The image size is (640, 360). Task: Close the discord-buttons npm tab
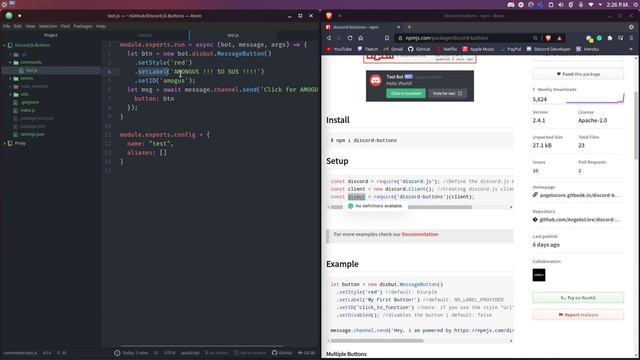(398, 27)
